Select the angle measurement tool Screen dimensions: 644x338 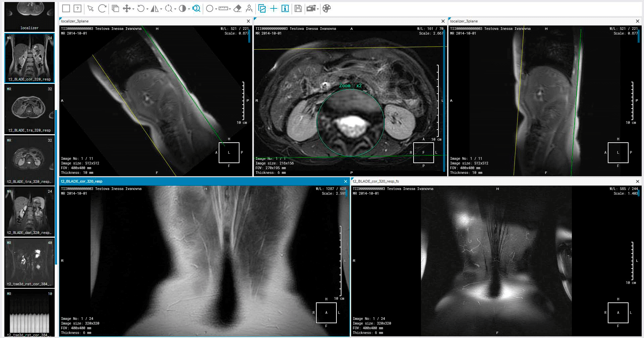coord(249,9)
